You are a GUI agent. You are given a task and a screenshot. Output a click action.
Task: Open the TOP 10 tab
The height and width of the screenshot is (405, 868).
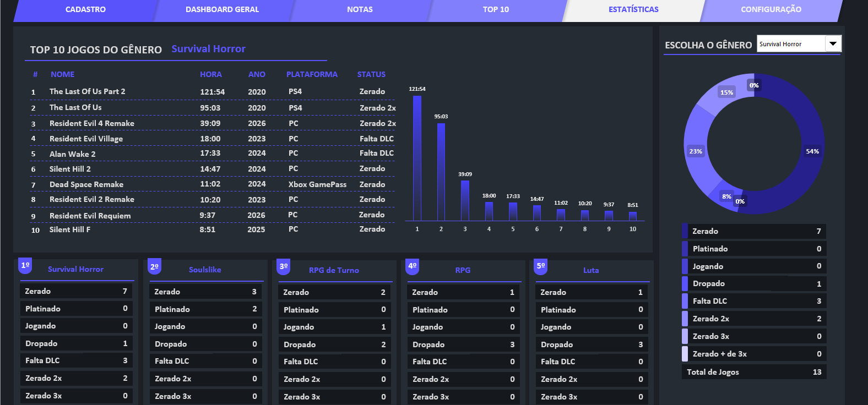[x=496, y=10]
